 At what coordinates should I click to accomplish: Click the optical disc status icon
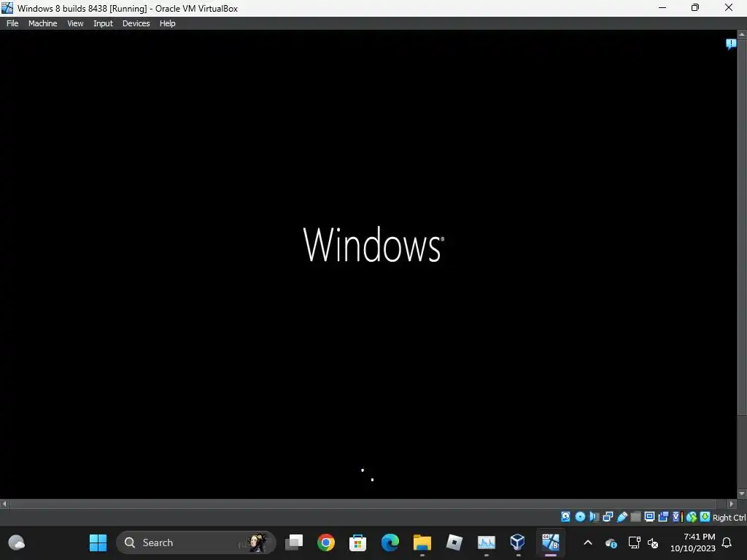pos(580,517)
